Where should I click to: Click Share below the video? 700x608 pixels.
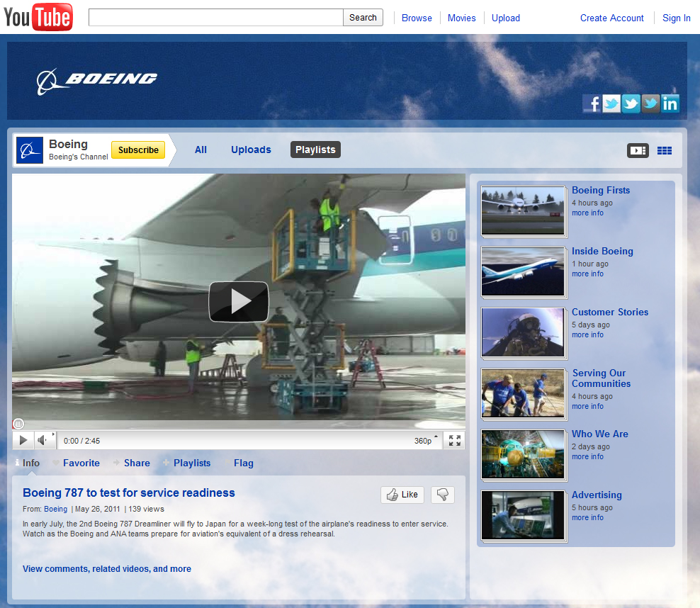click(x=132, y=463)
